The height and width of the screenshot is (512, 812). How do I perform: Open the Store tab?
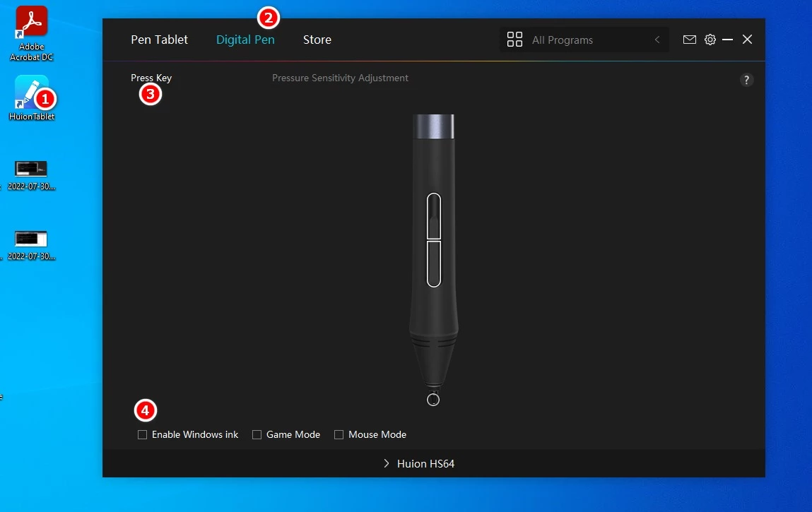click(317, 40)
